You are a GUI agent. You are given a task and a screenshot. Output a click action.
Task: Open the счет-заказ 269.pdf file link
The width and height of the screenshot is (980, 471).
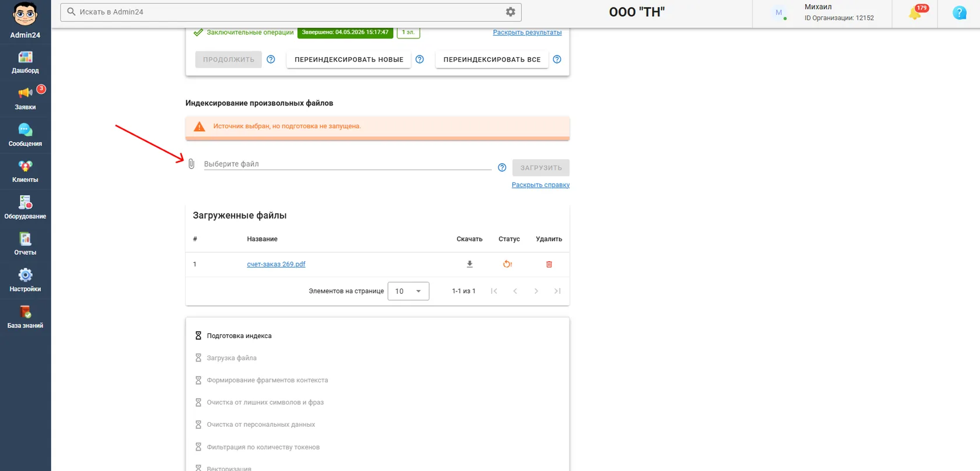[276, 264]
